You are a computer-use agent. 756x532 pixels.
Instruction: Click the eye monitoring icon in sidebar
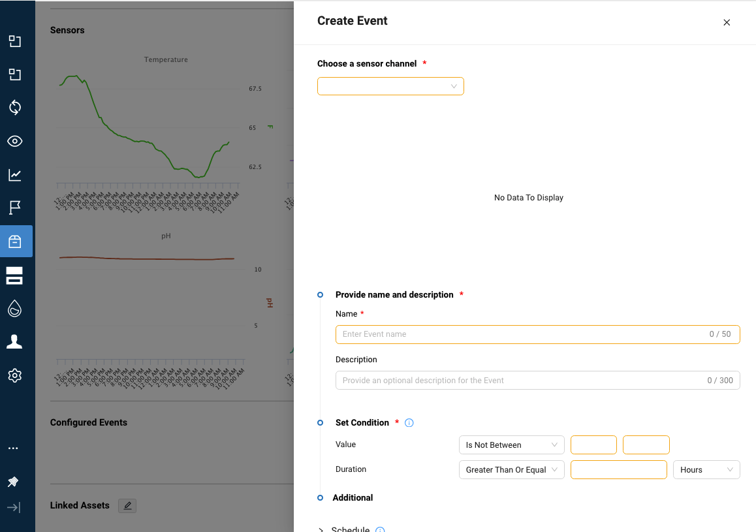pos(14,141)
